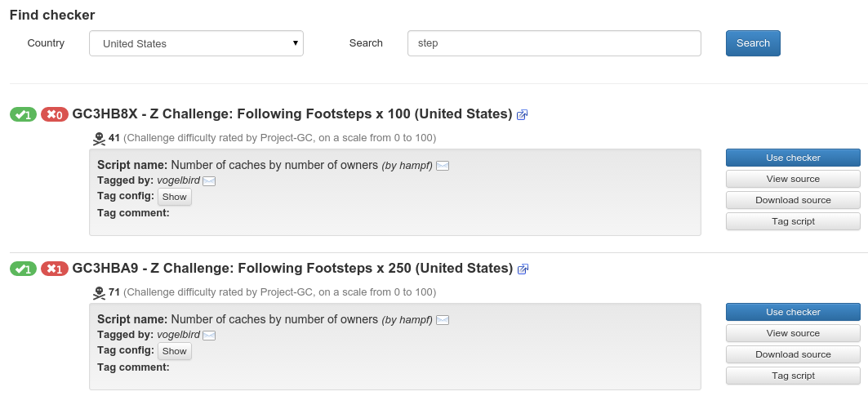The height and width of the screenshot is (396, 868).
Task: Show tag config for GC3HBA9
Action: pyautogui.click(x=175, y=351)
